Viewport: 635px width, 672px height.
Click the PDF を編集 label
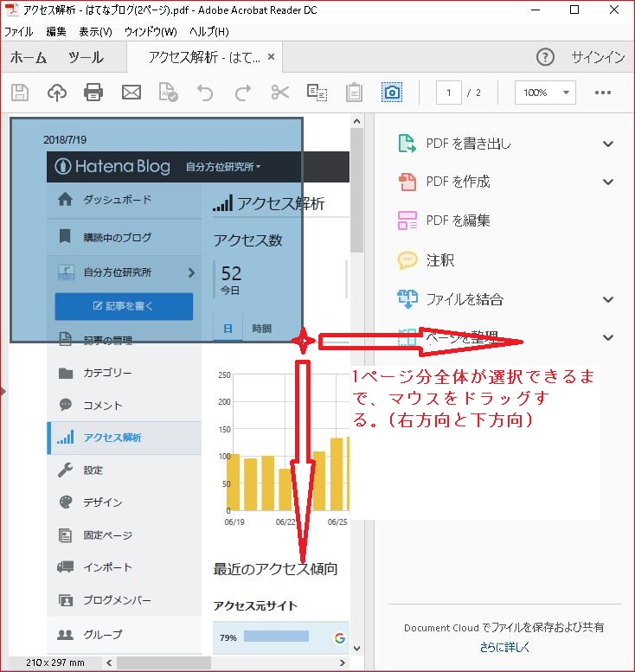click(x=458, y=221)
